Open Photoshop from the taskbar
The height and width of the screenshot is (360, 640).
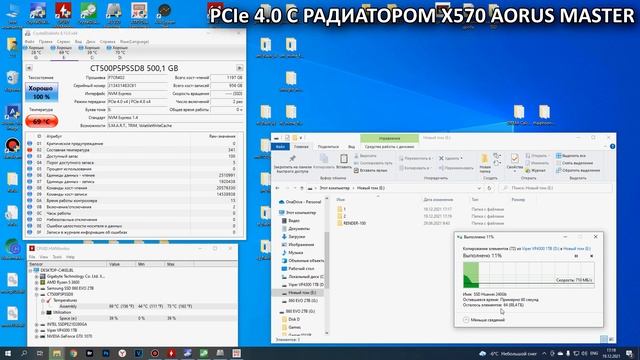pyautogui.click(x=106, y=353)
